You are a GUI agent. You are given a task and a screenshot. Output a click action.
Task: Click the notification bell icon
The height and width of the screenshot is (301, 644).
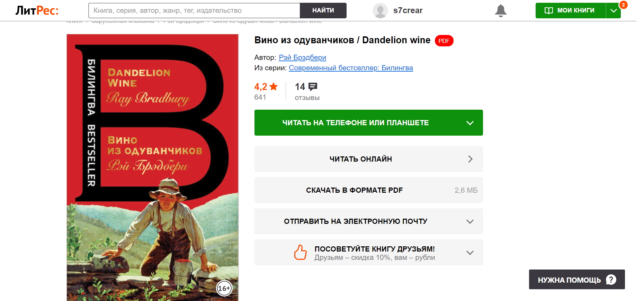501,11
